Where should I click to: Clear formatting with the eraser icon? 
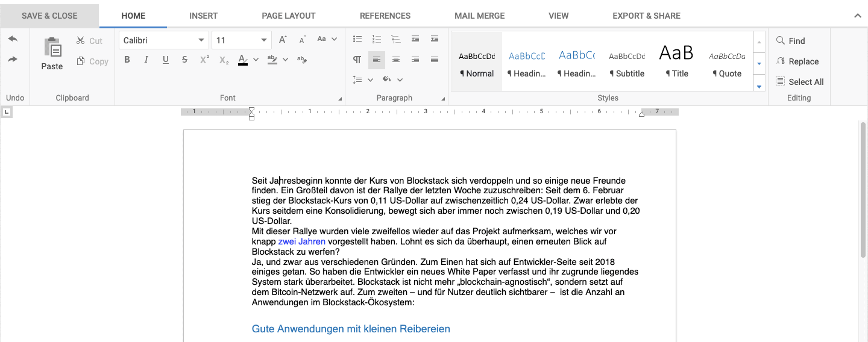click(302, 60)
